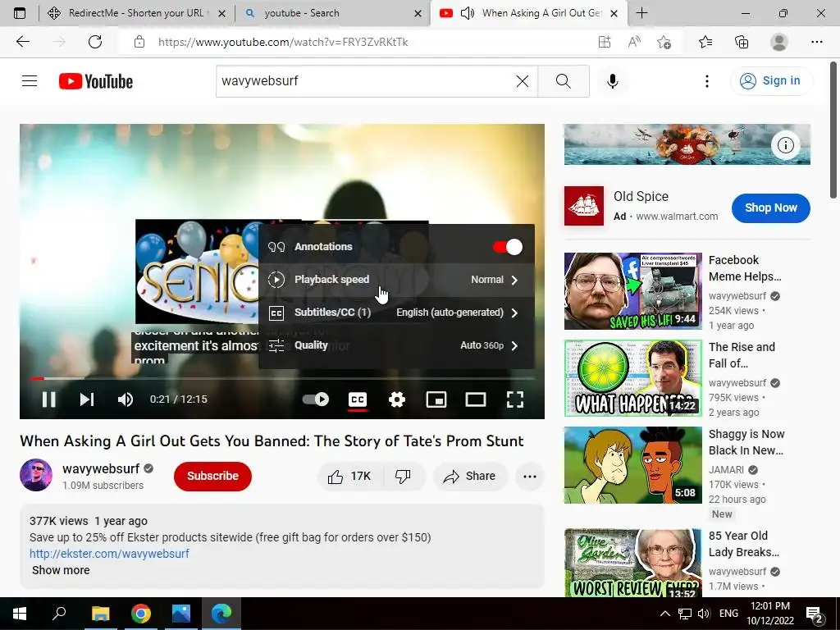This screenshot has width=840, height=630.
Task: Open Read aloud in address bar
Action: point(634,42)
